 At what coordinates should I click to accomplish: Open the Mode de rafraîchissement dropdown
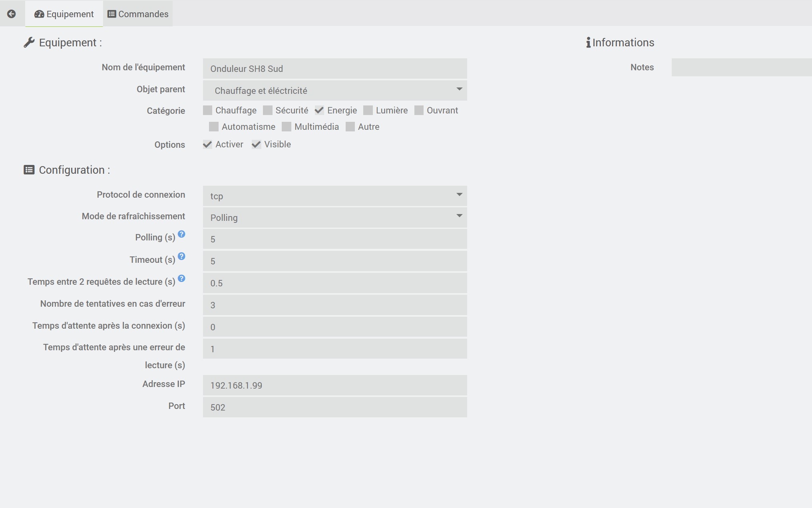[334, 218]
